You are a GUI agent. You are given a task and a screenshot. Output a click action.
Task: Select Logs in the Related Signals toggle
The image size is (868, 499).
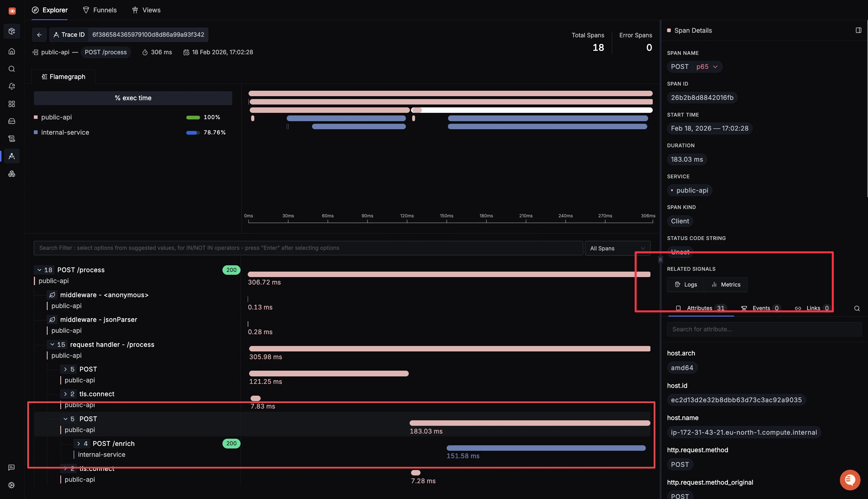tap(685, 284)
